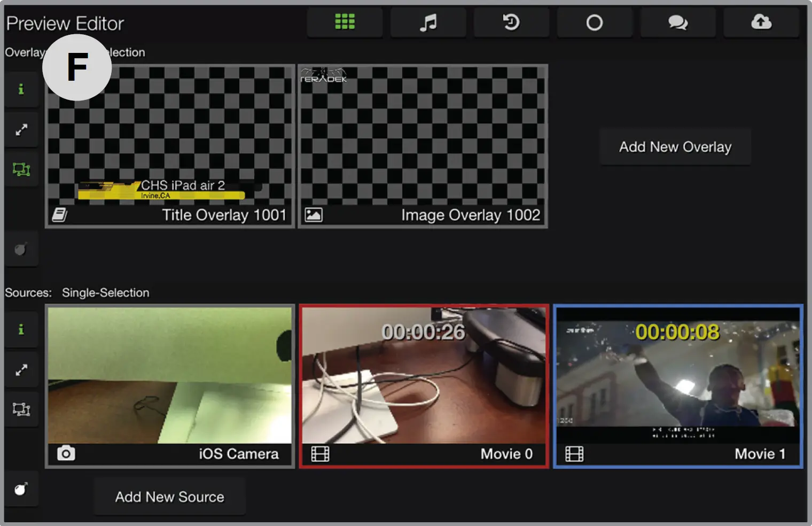Click the Add New Overlay button
This screenshot has height=526, width=812.
tap(675, 147)
